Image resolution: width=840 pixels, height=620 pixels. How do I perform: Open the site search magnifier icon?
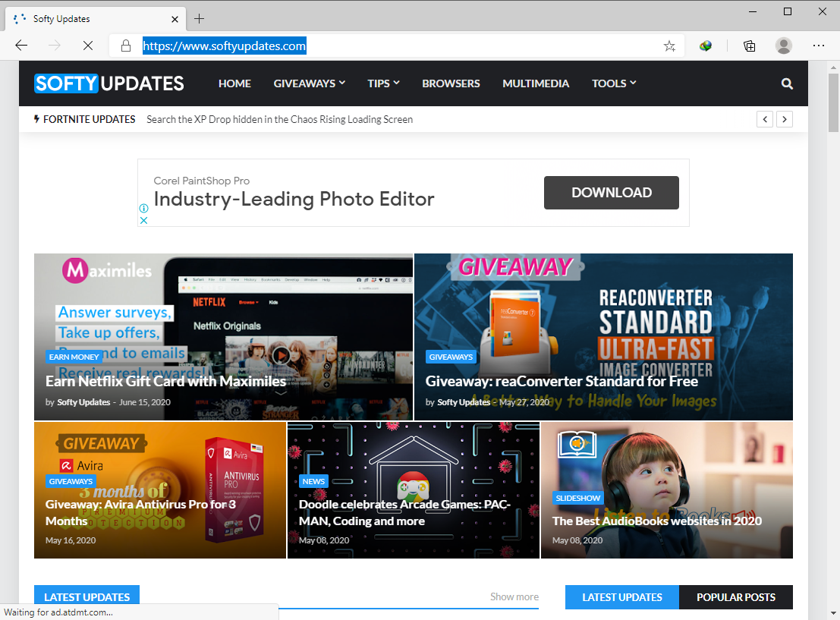point(787,83)
